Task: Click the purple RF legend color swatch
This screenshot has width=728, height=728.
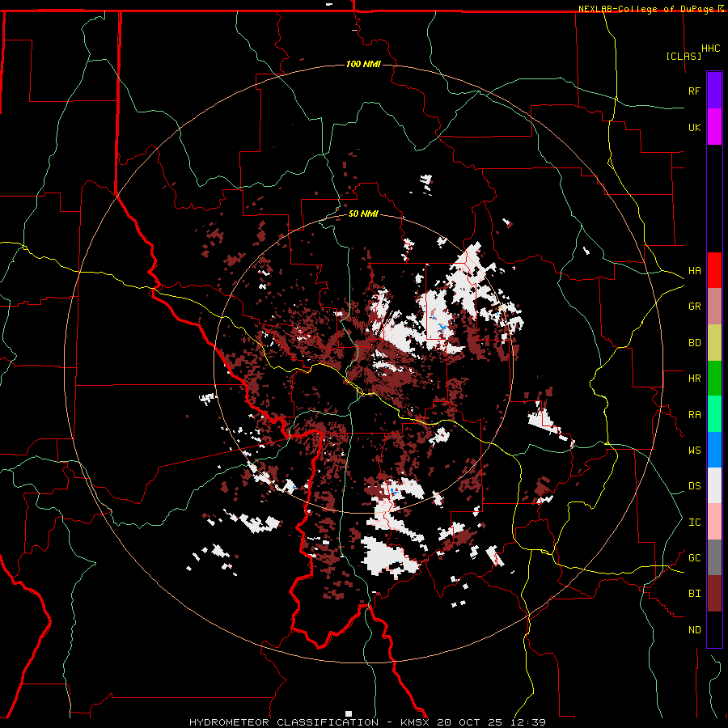Action: (714, 91)
